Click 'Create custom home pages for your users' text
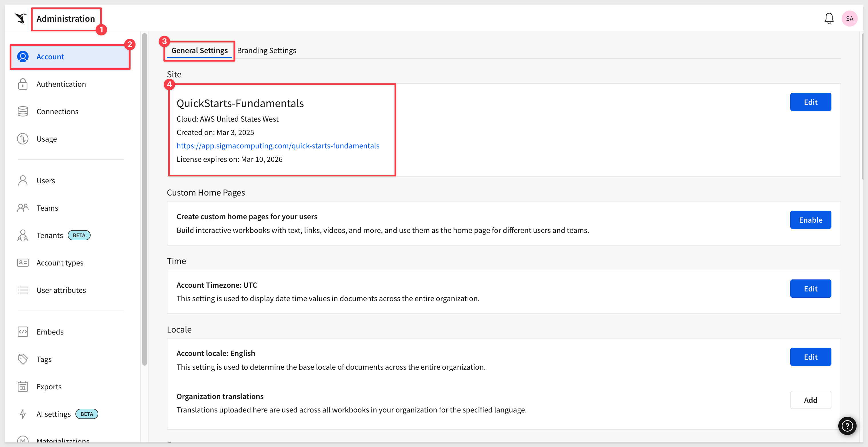 (247, 216)
